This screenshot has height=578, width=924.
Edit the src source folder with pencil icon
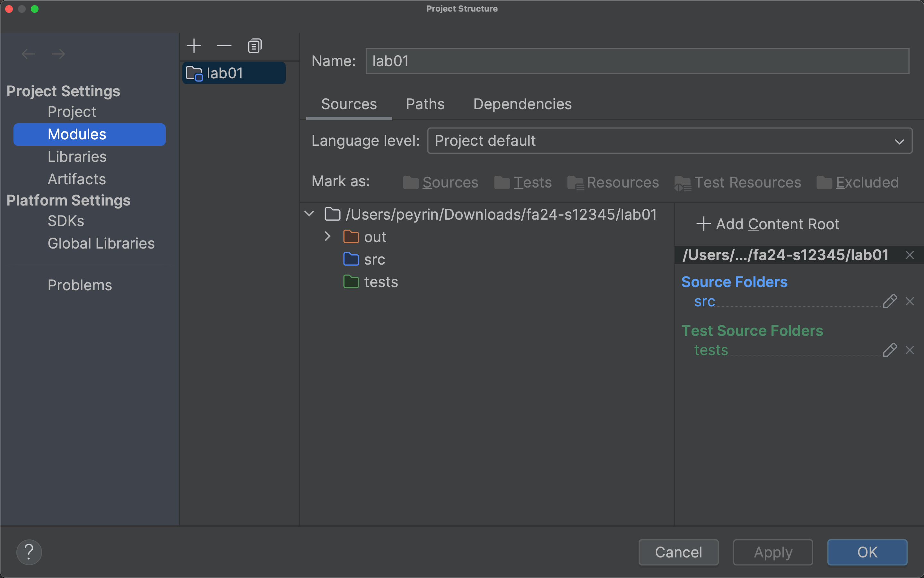tap(890, 301)
